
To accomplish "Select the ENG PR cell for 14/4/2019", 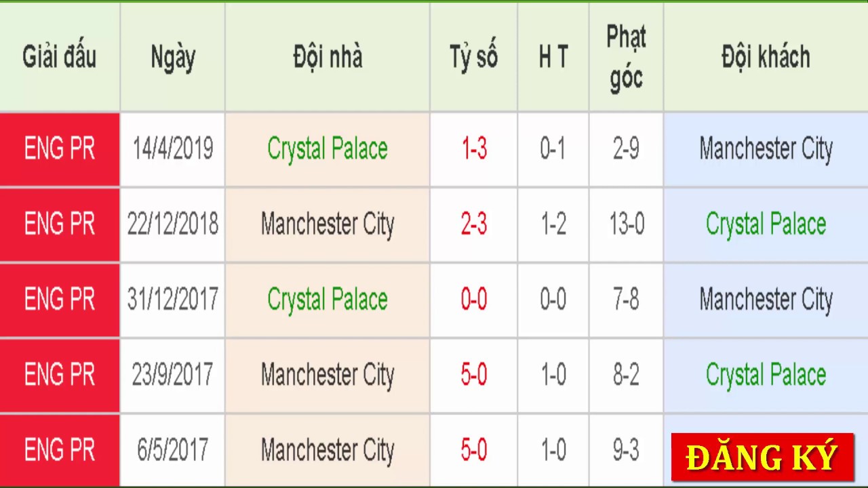I will tap(60, 149).
